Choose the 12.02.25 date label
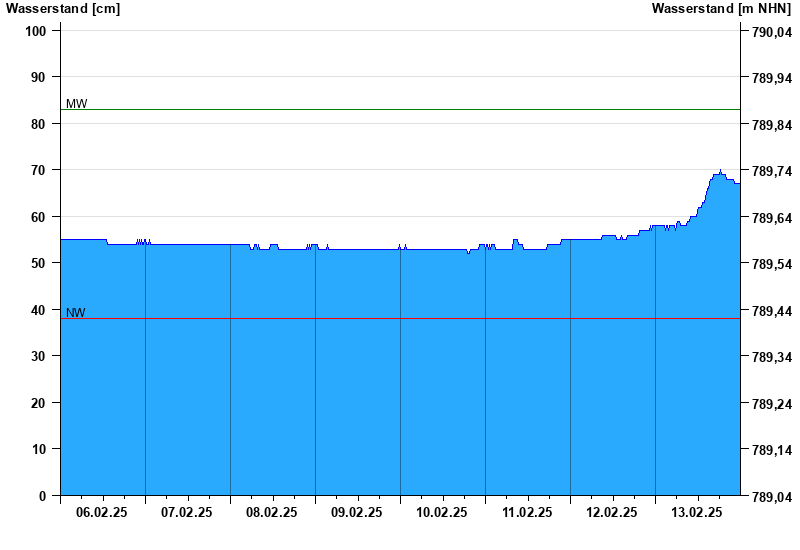 [x=612, y=512]
